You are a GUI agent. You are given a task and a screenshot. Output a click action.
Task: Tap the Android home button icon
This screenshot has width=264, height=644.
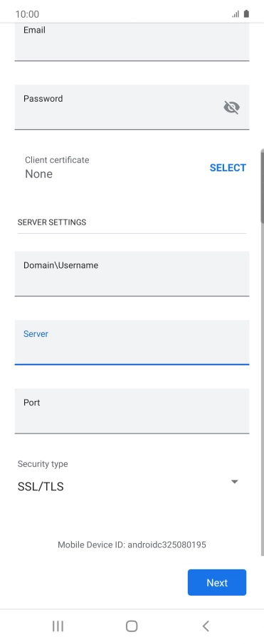pyautogui.click(x=132, y=626)
